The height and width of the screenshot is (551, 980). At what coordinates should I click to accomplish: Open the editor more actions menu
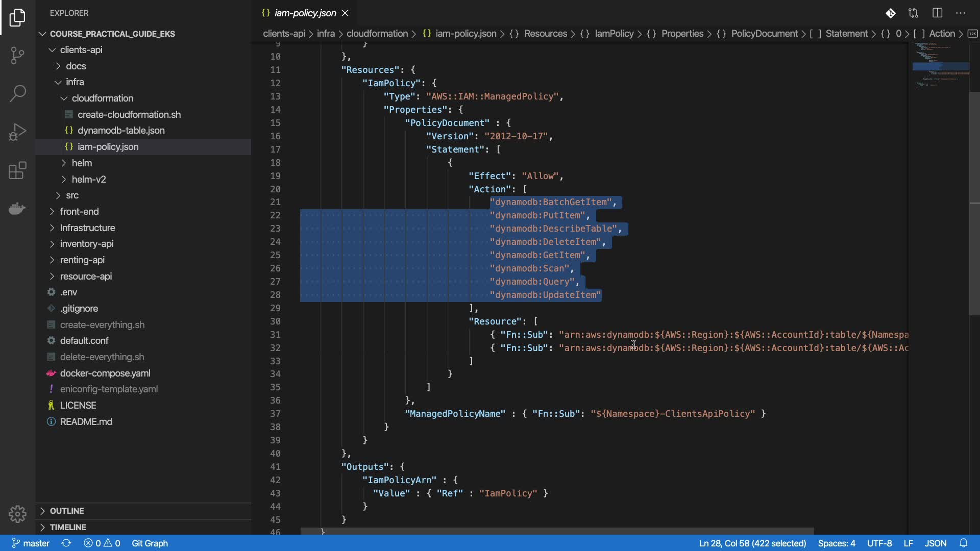(x=961, y=13)
